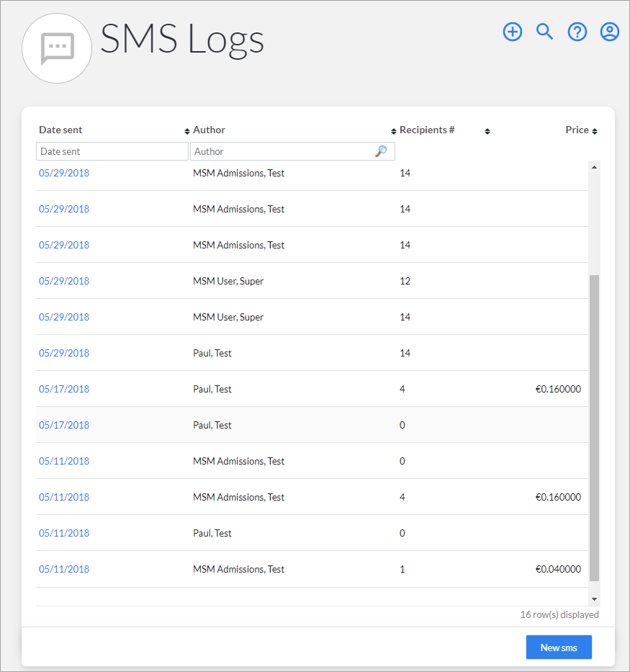The width and height of the screenshot is (630, 672).
Task: Select 'Paul, Test' in 05/17/2018 row with 4 recipients
Action: click(212, 389)
